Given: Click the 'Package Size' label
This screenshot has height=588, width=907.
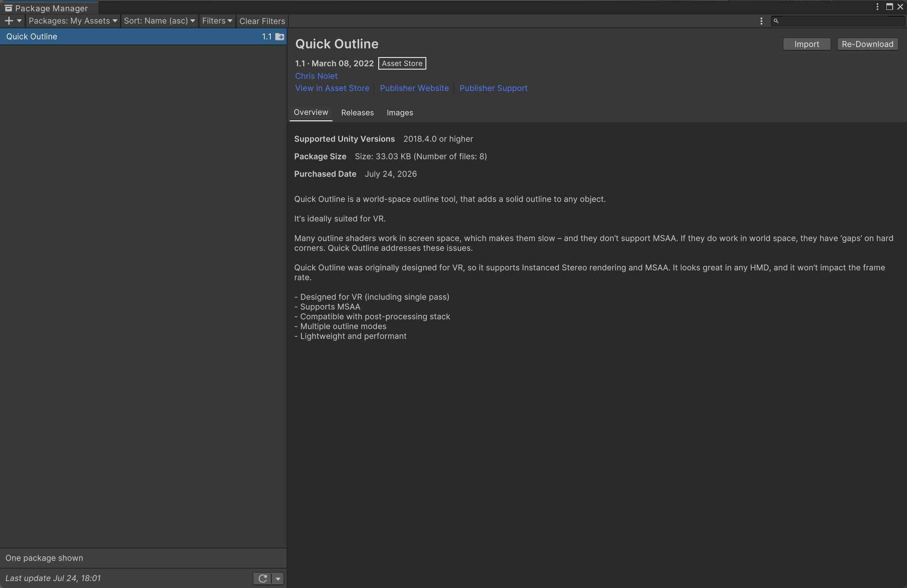Looking at the screenshot, I should pyautogui.click(x=320, y=156).
